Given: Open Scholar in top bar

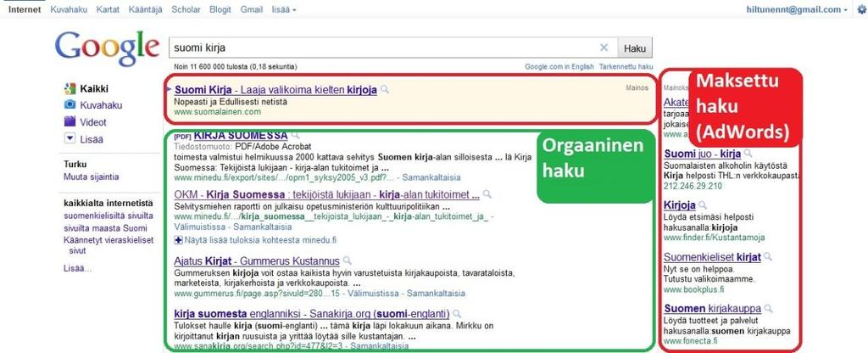Looking at the screenshot, I should [186, 9].
